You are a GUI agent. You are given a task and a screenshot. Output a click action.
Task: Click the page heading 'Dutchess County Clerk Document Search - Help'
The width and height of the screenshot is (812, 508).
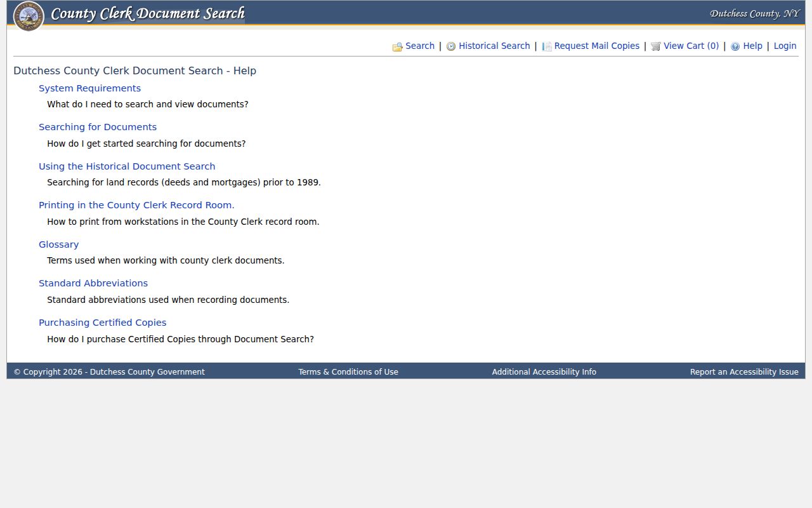point(134,70)
